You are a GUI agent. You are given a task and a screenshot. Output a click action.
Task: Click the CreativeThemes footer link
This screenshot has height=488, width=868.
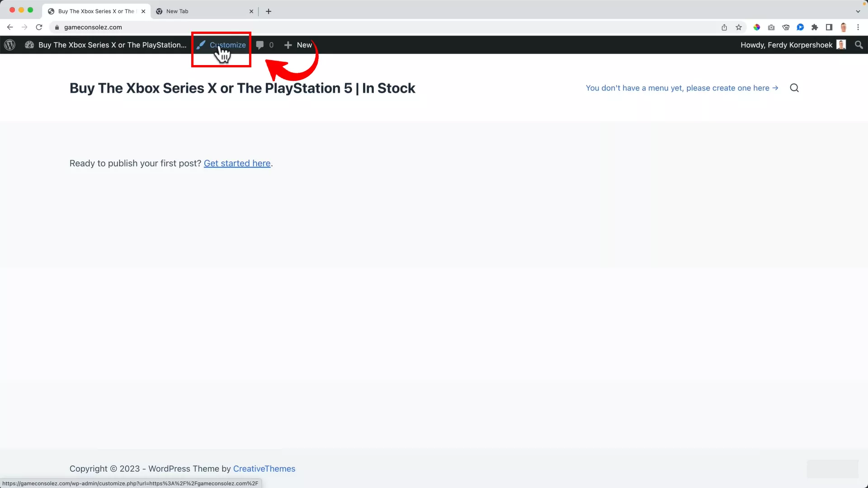point(264,469)
